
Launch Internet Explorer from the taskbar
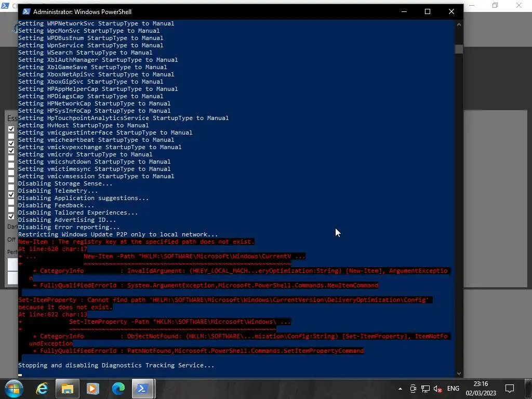[42, 389]
